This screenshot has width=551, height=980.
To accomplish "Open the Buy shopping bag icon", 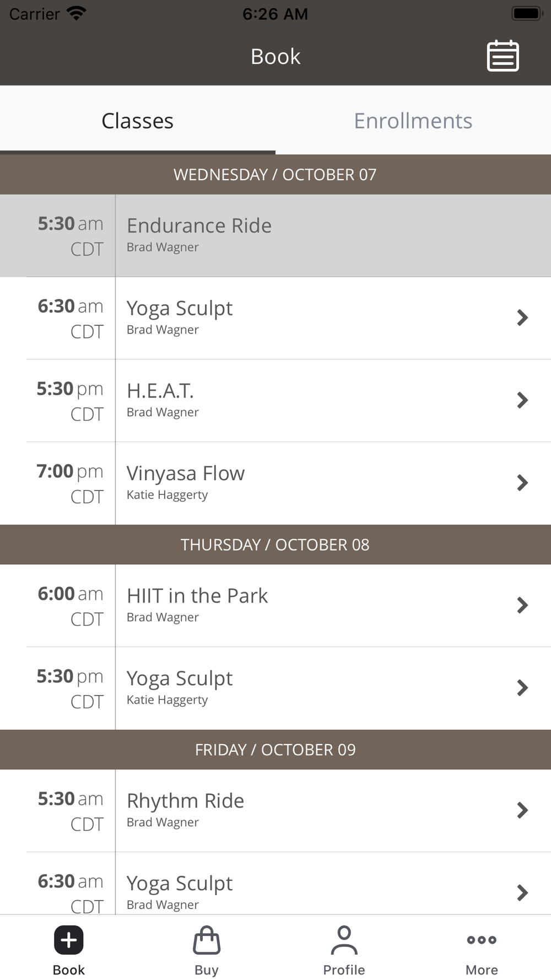I will point(207,940).
